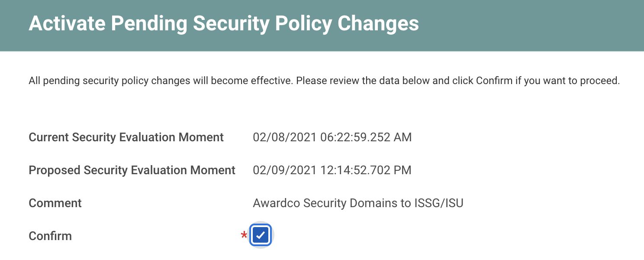Click the word Awardco in the comment

point(276,203)
